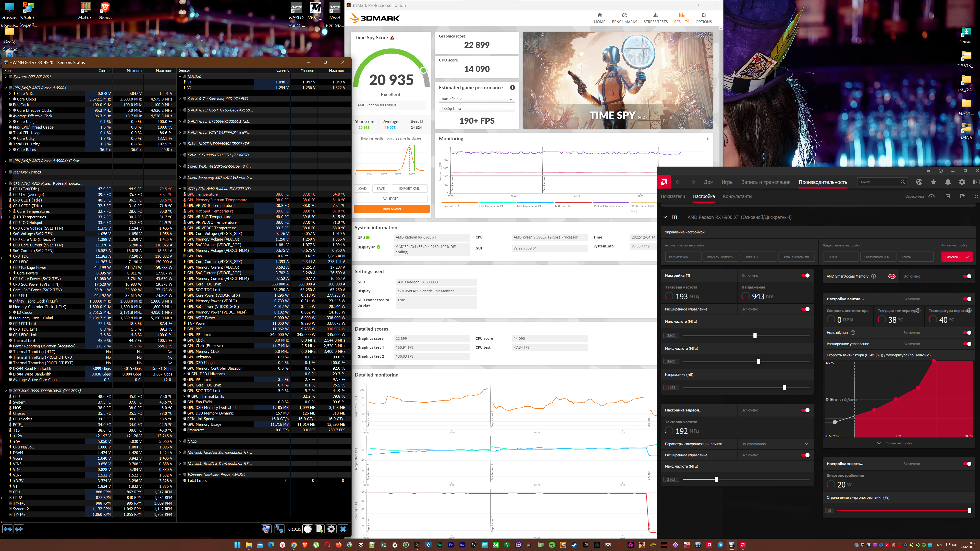This screenshot has width=980, height=551.
Task: Click the AMD reset settings arrow icon
Action: coord(976,196)
